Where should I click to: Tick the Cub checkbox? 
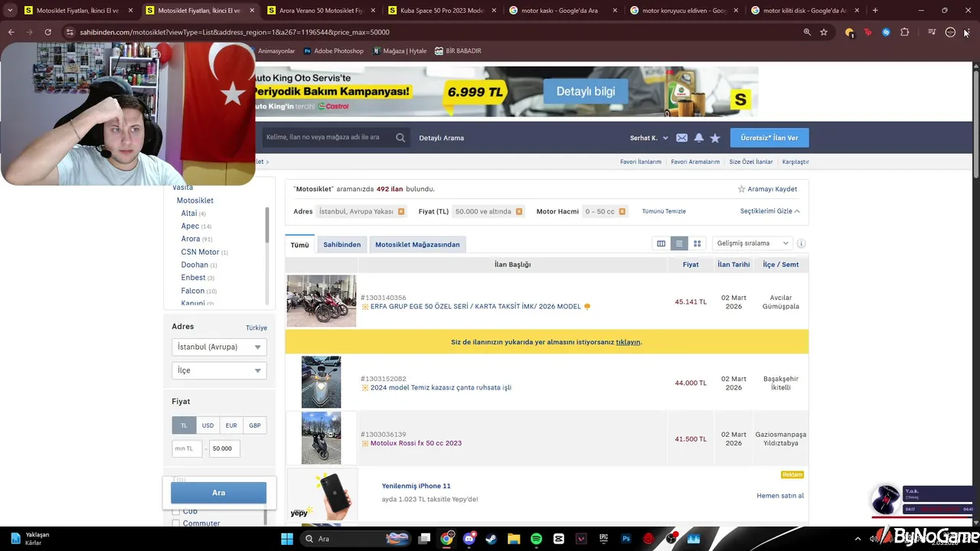coord(175,511)
